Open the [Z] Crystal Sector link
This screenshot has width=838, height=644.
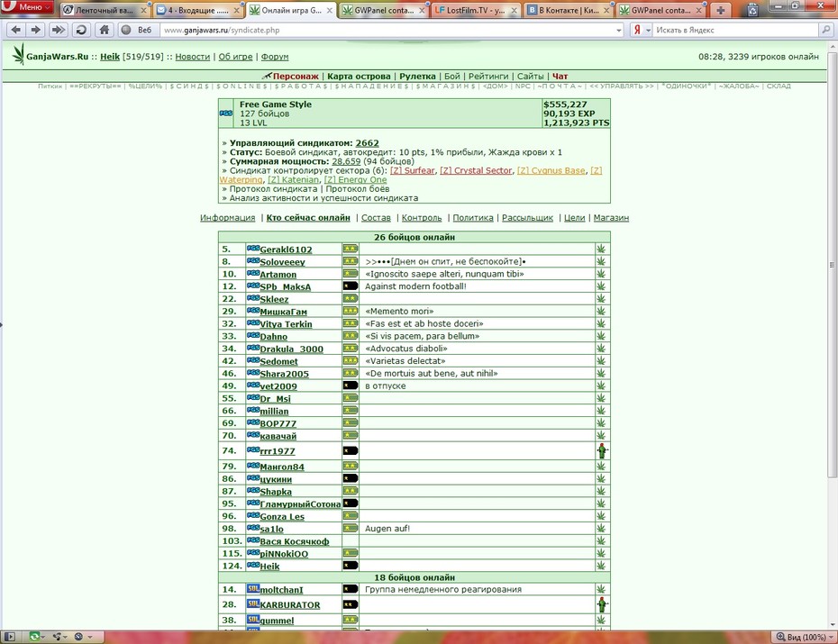[476, 170]
